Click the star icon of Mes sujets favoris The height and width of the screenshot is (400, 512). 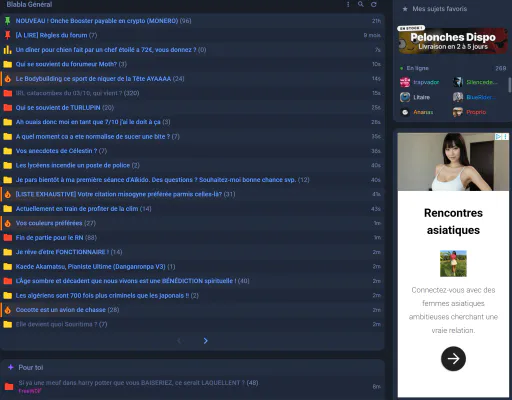(x=405, y=9)
